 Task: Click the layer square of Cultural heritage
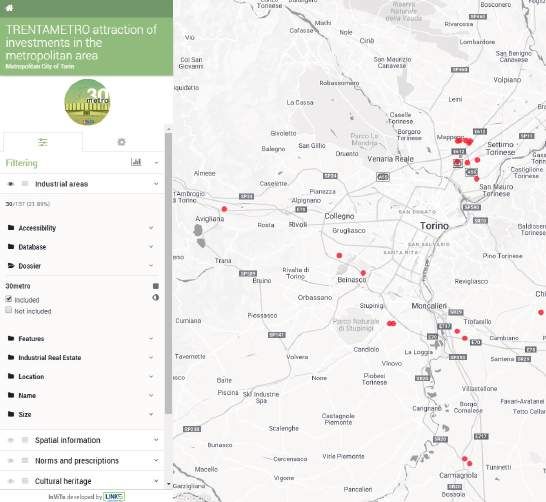coord(25,481)
